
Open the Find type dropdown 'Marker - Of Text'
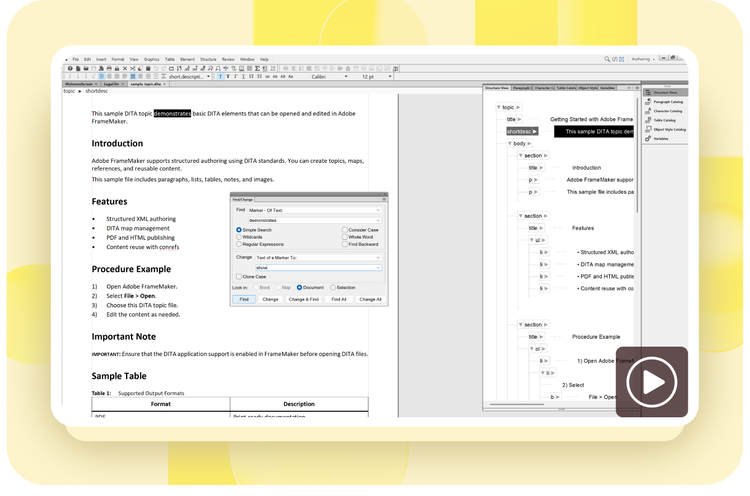315,210
